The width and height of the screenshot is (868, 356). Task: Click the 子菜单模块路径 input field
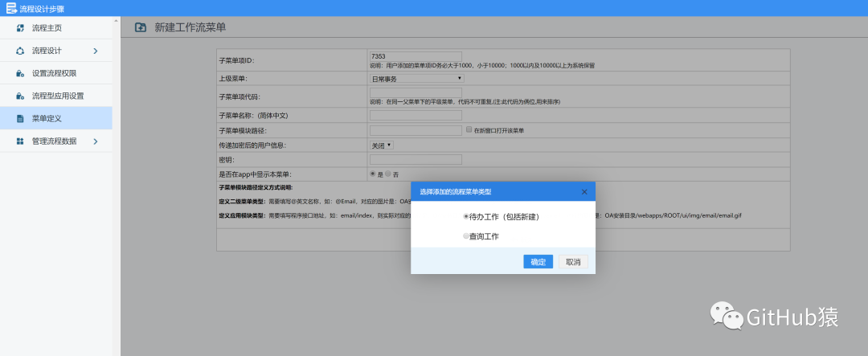pos(416,130)
